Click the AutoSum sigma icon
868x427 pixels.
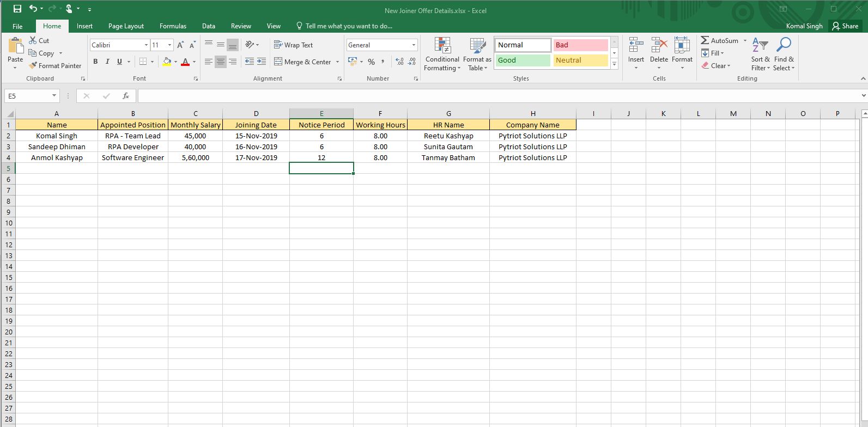click(x=705, y=41)
